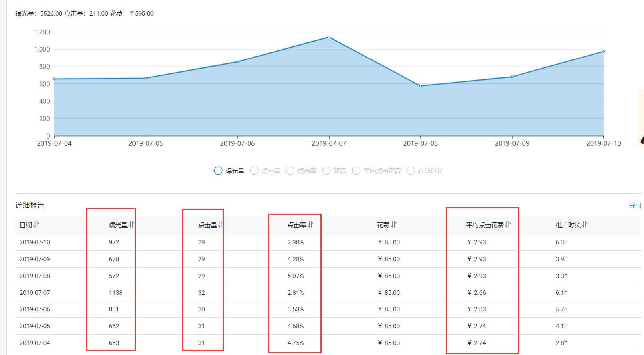Click the 2019-07-10 chart endpoint marker
The image size is (644, 355).
point(603,52)
